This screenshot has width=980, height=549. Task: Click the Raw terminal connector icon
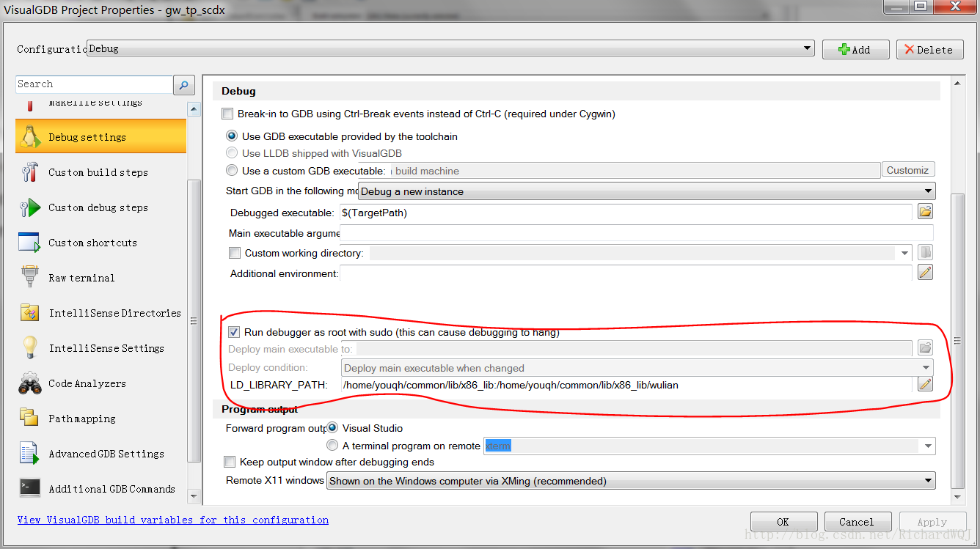[x=29, y=278]
